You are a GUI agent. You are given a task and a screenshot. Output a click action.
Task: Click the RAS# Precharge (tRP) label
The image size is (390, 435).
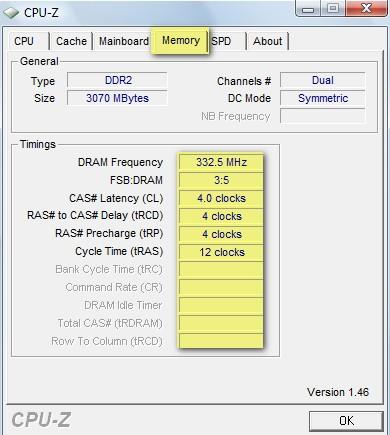coord(109,234)
